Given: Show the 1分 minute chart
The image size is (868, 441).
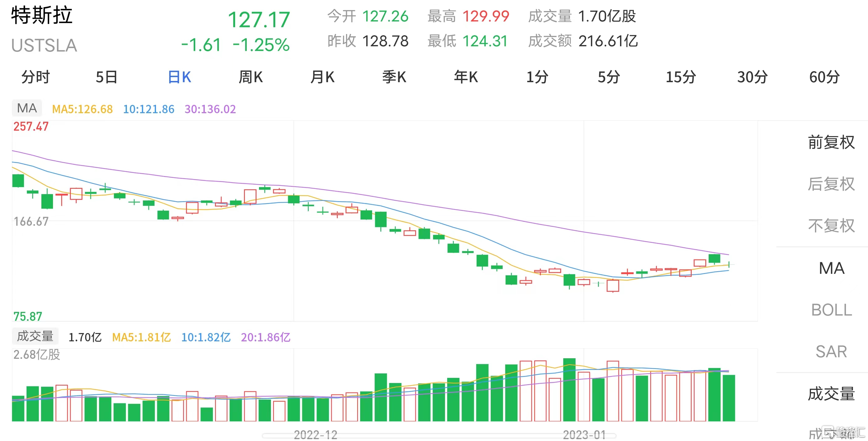Looking at the screenshot, I should tap(538, 77).
